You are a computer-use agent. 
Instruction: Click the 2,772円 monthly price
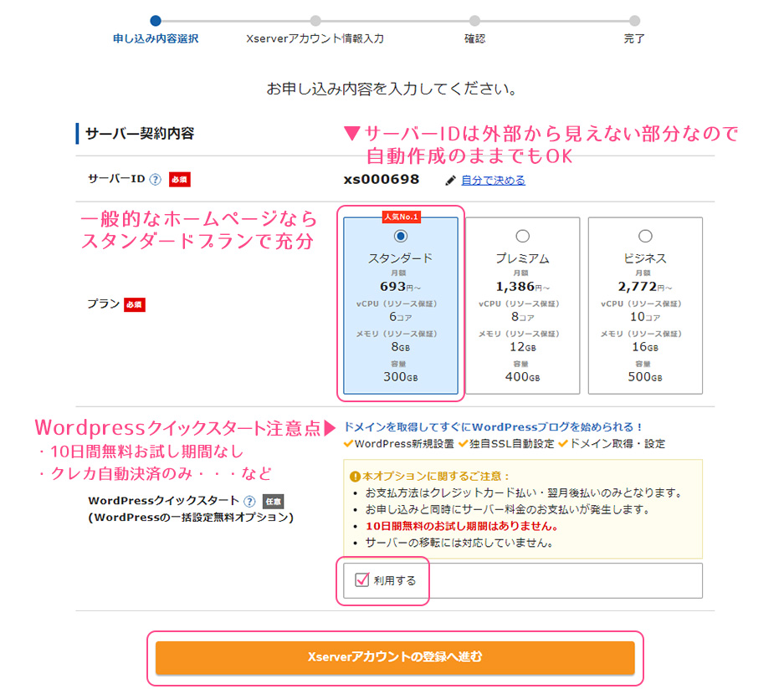[645, 287]
